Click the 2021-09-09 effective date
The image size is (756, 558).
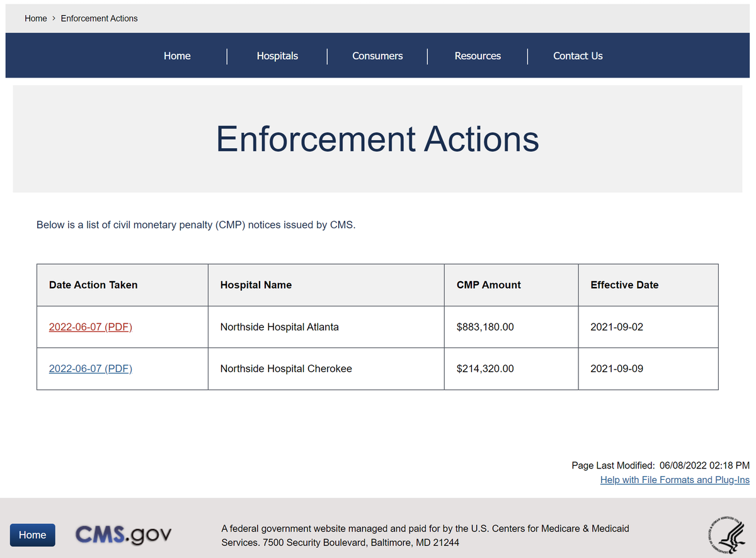pos(617,368)
